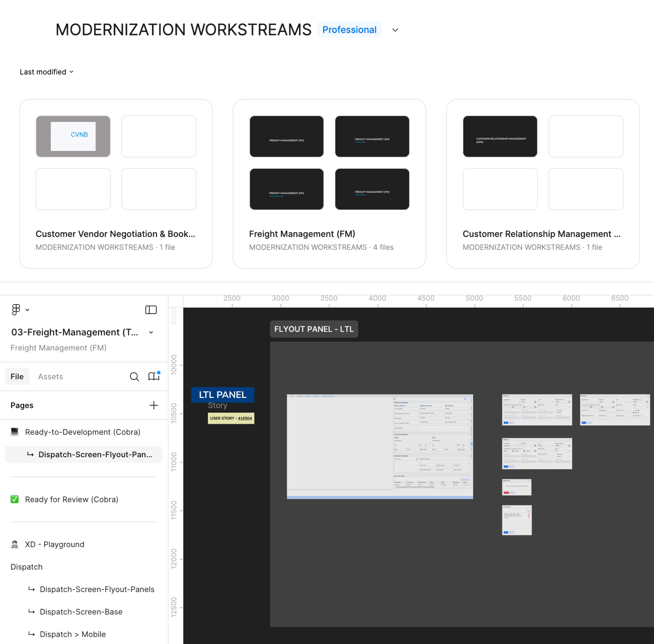Click the laptop emoji beside Ready-to-Development
Image resolution: width=654 pixels, height=644 pixels.
(15, 432)
